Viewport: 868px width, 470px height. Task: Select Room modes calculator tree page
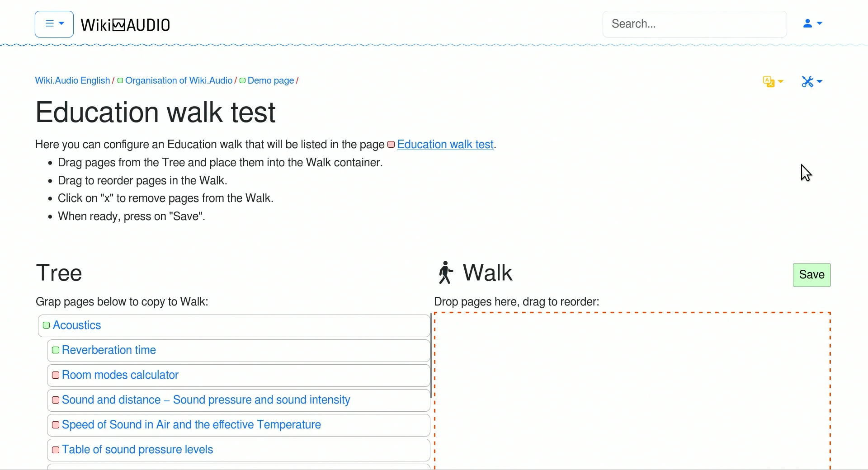(x=120, y=376)
